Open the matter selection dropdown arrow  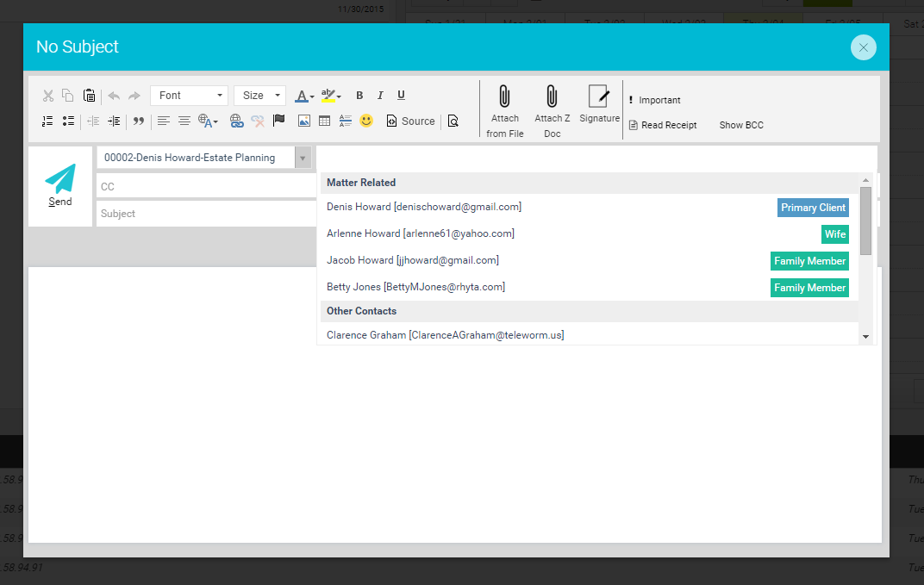coord(303,158)
